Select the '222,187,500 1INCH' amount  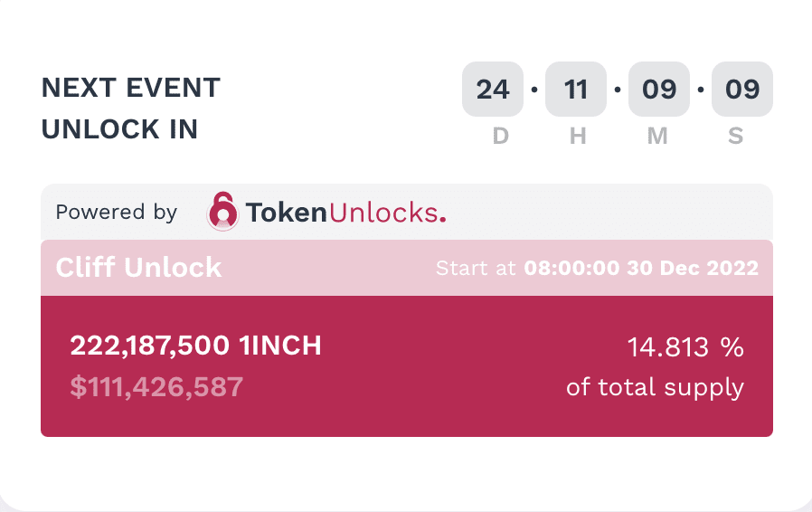[x=195, y=346]
